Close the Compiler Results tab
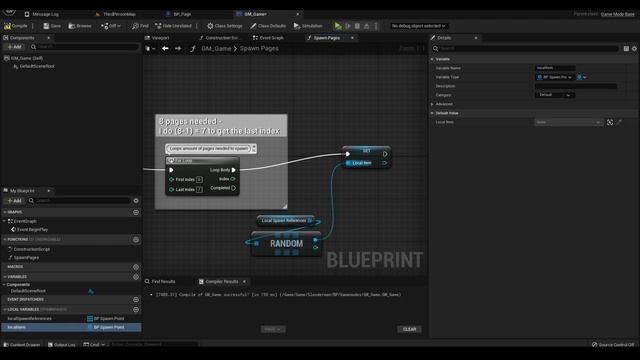Screen dimensions: 640x360 (x=244, y=282)
